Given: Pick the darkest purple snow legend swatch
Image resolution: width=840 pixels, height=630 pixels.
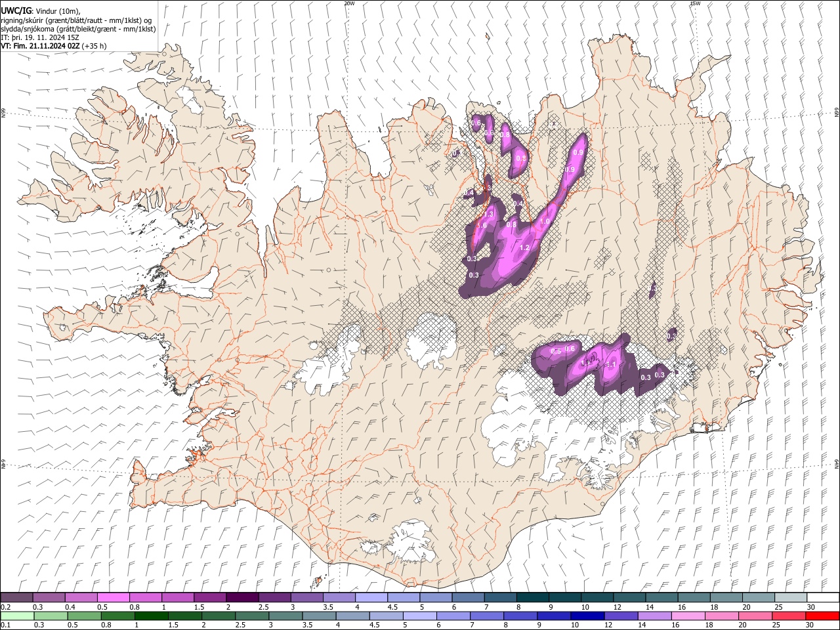Looking at the screenshot, I should click(x=241, y=597).
